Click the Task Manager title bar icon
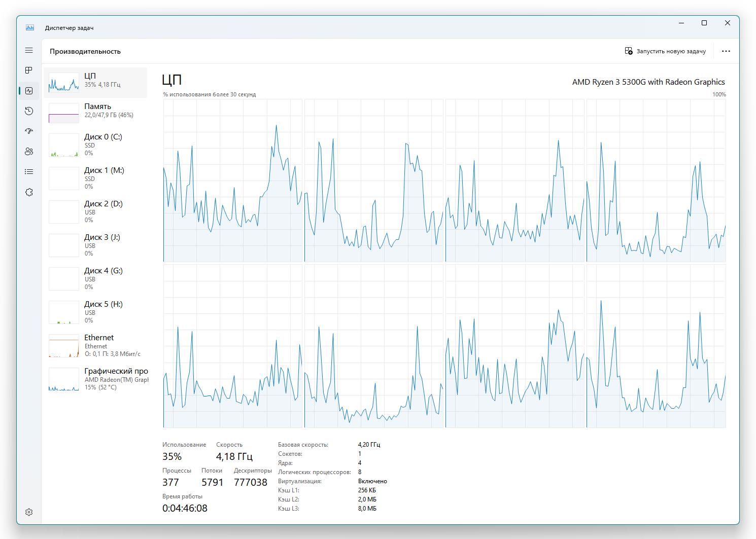756x539 pixels. coord(30,27)
